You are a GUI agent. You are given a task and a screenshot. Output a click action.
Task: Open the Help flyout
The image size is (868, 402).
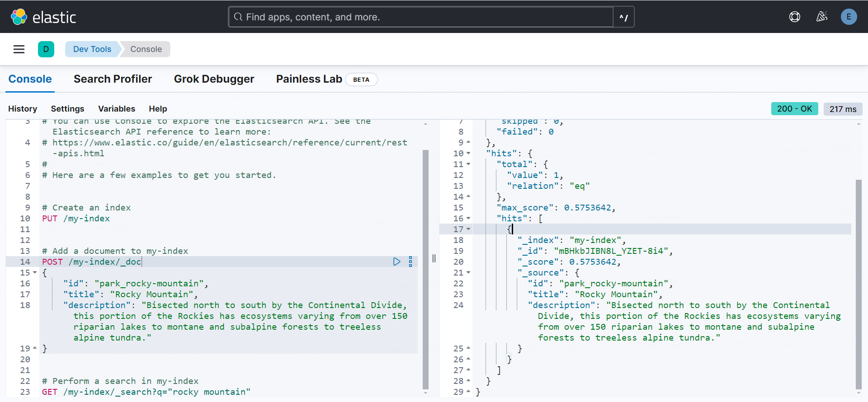tap(158, 109)
